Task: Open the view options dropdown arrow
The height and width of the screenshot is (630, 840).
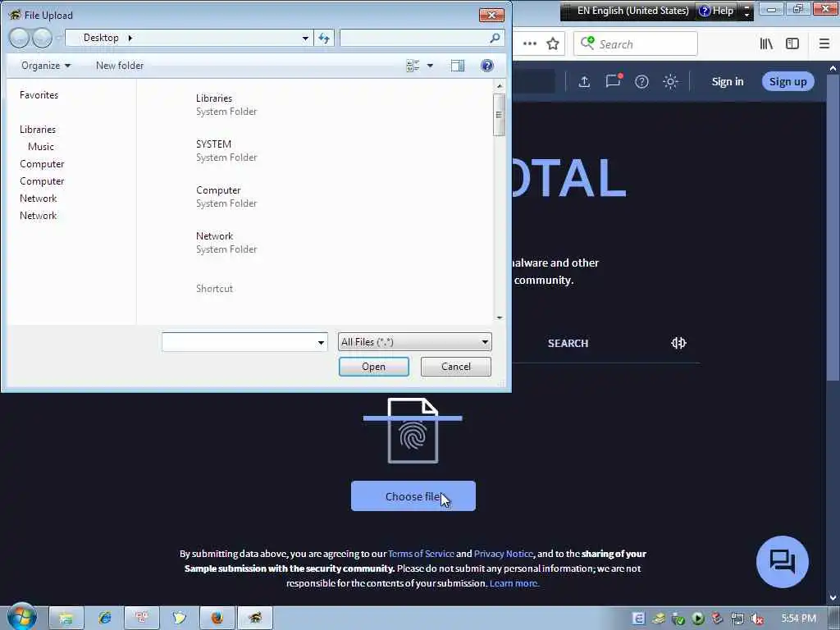Action: [430, 66]
